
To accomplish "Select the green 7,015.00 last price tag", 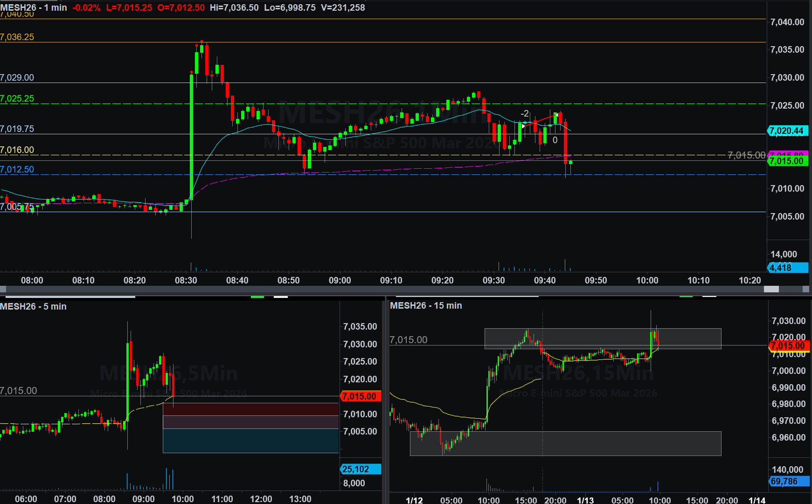I will tap(787, 161).
